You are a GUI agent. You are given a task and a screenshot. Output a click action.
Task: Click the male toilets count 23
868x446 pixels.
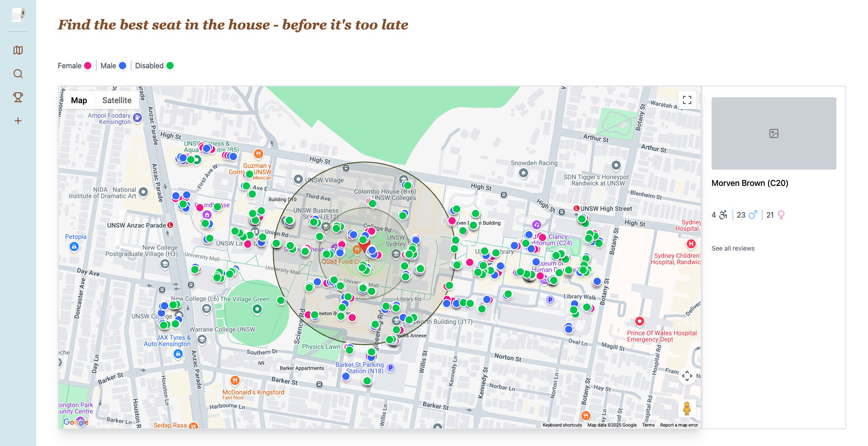click(741, 215)
